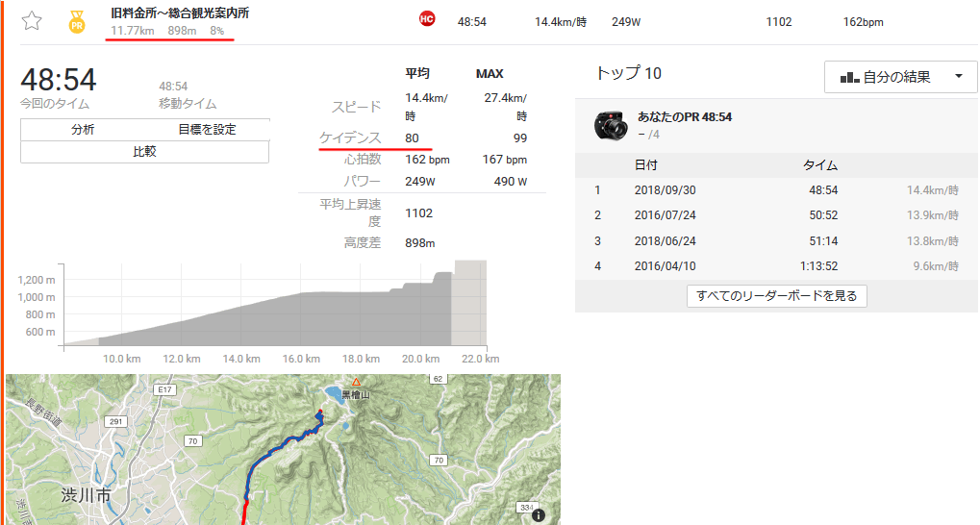
Task: Click the gold PR medal icon
Action: [77, 22]
